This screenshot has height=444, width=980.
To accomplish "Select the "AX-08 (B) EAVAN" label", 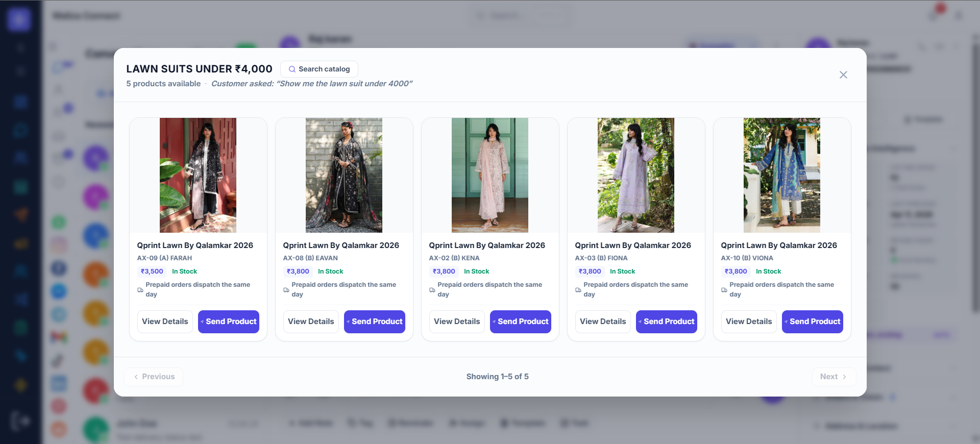I will click(310, 258).
